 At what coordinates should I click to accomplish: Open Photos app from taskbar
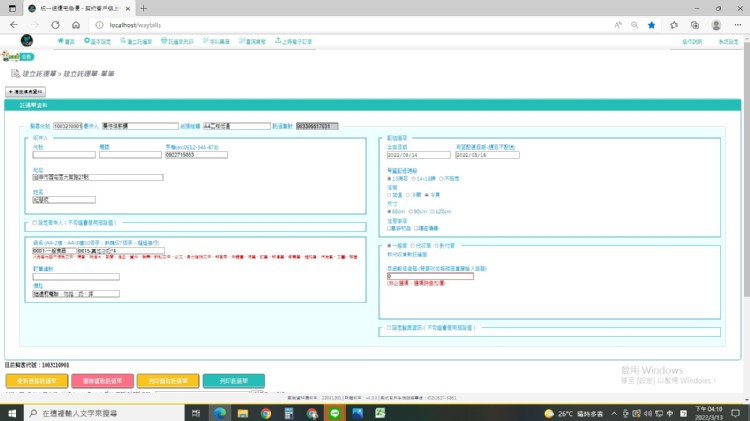point(357,413)
